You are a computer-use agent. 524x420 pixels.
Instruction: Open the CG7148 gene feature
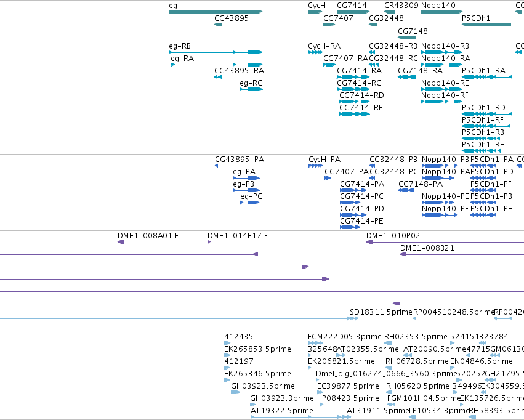click(407, 38)
